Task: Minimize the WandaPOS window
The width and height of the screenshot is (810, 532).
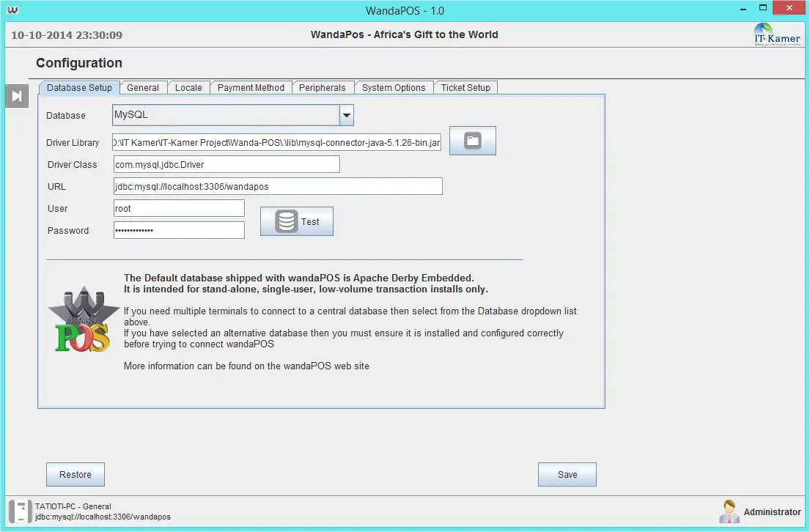Action: [743, 10]
